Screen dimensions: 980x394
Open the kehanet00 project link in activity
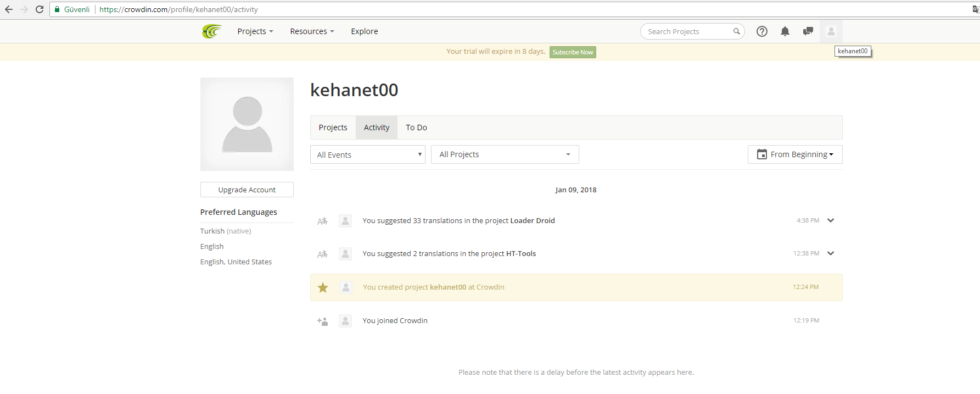[448, 287]
